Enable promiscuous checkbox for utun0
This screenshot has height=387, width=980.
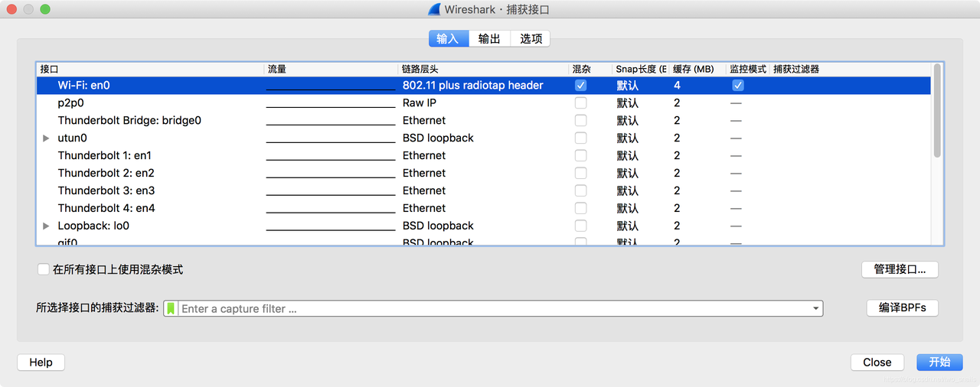click(x=580, y=138)
